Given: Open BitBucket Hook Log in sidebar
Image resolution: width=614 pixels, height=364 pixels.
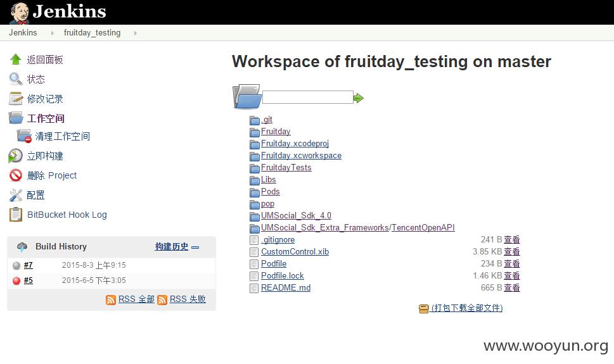Looking at the screenshot, I should tap(67, 215).
